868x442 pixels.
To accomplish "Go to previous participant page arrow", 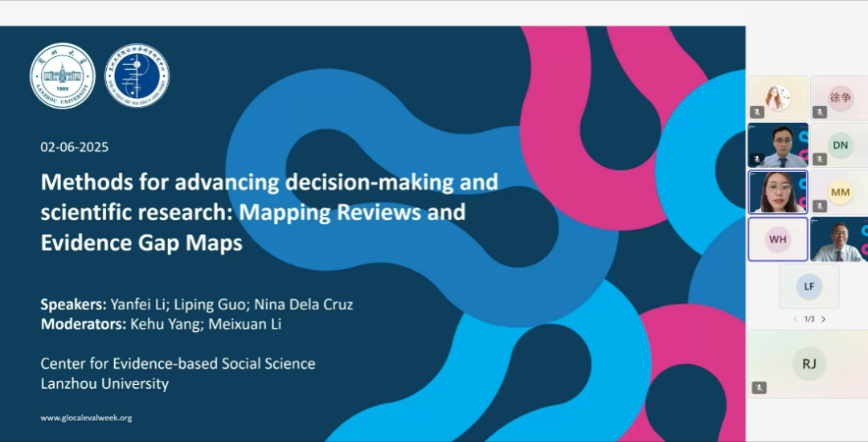I will click(x=795, y=319).
